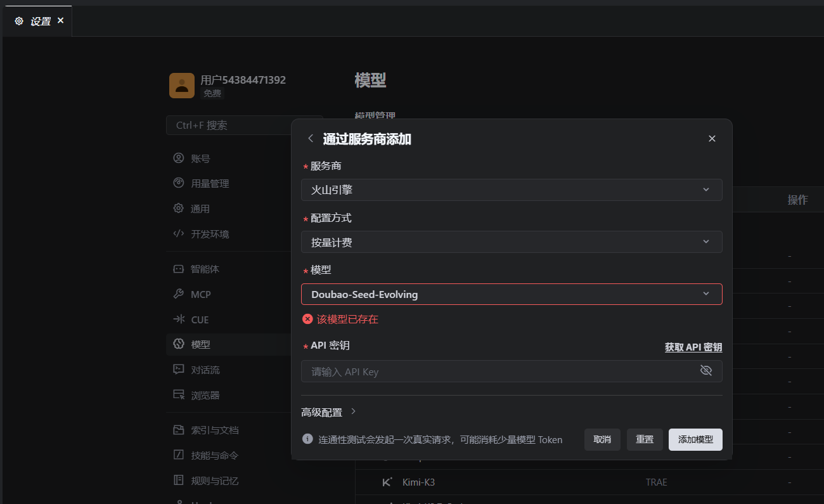Click the 模型 page heading
This screenshot has width=824, height=504.
(x=371, y=81)
